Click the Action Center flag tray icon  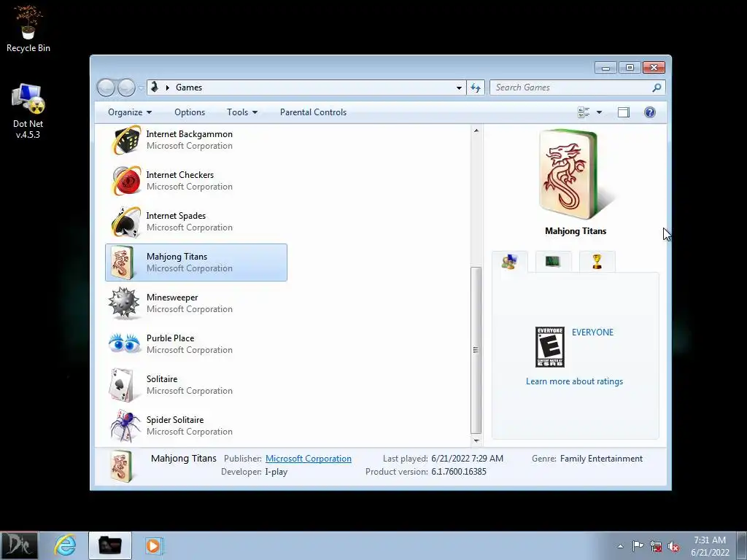(x=638, y=545)
